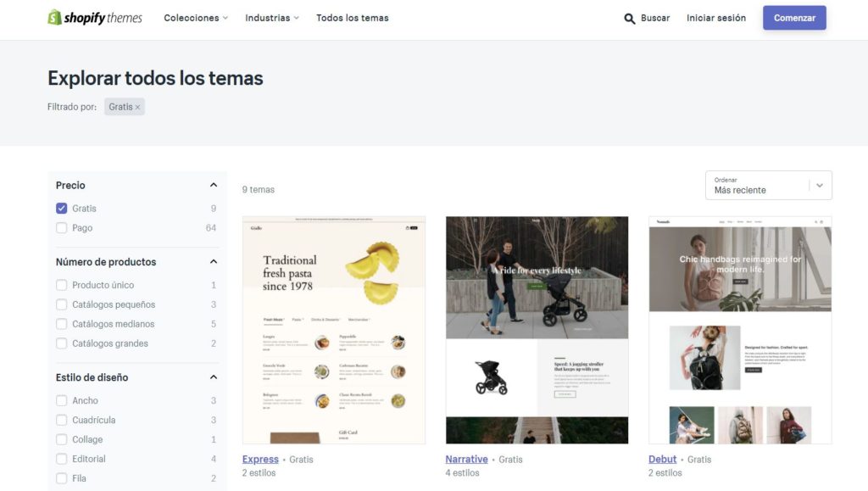Tick the Catálogos medianos checkbox
The image size is (868, 491).
[61, 324]
